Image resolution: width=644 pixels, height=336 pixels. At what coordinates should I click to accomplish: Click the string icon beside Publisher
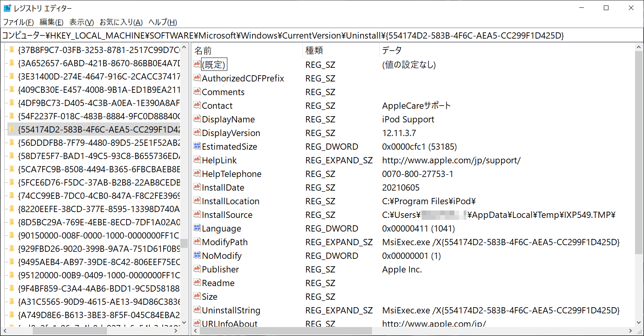[197, 269]
